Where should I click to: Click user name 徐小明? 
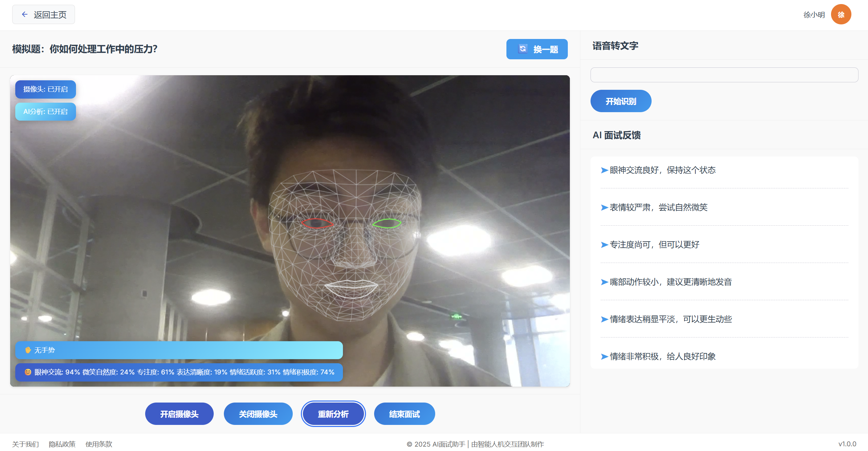814,15
